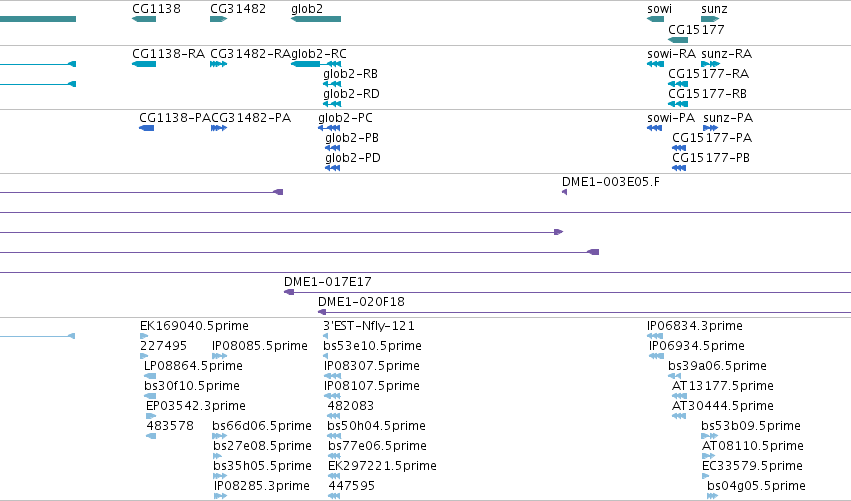Click EST bs66d06.5prime label

pos(262,427)
